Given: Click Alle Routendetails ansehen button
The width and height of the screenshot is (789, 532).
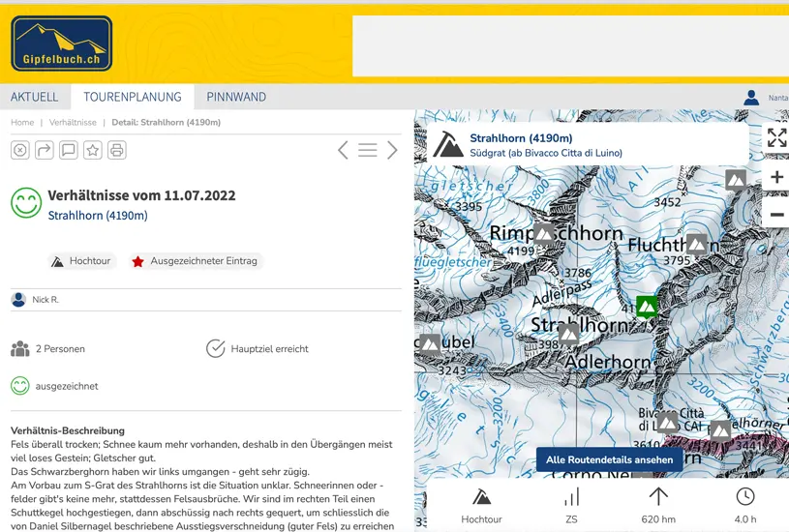Looking at the screenshot, I should click(609, 459).
